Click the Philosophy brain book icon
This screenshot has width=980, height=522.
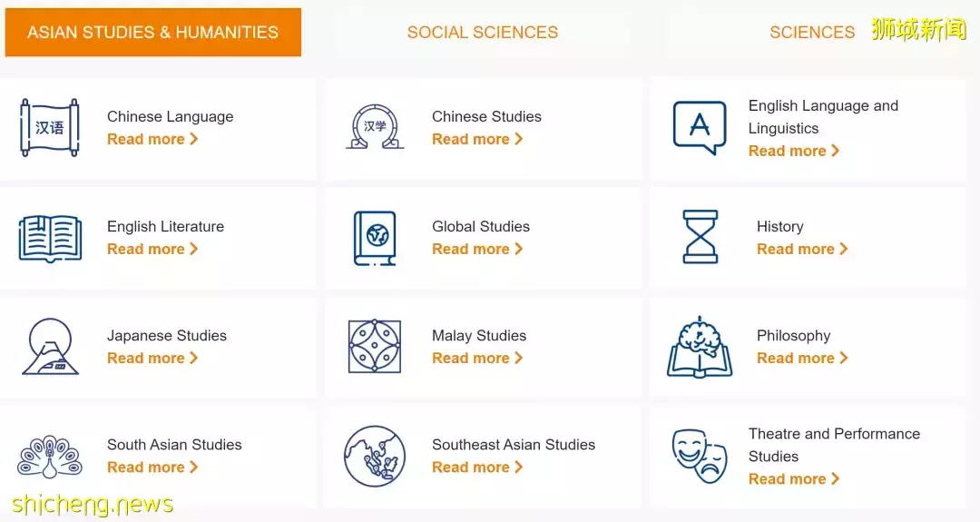click(x=700, y=346)
